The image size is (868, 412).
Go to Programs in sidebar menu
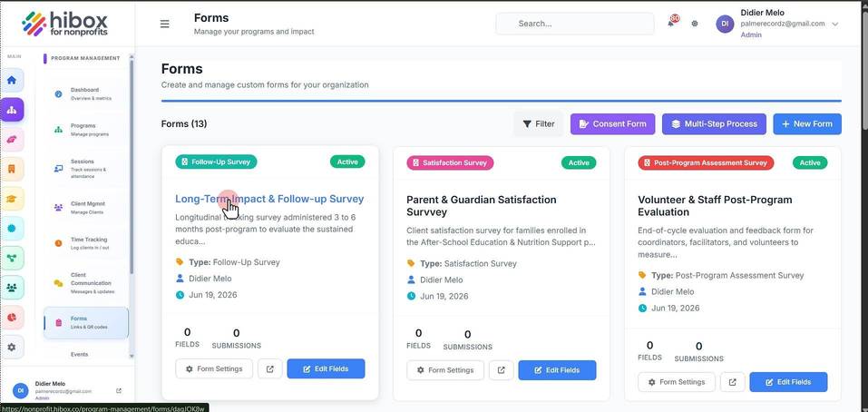point(83,130)
